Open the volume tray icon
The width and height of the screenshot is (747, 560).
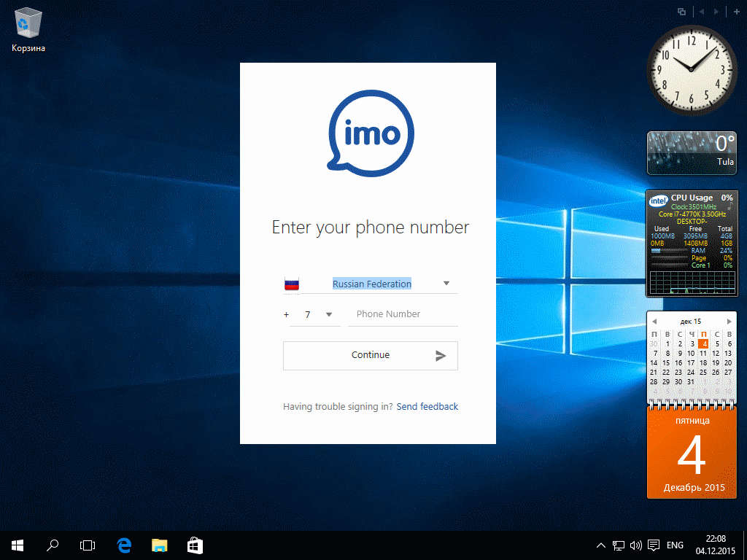(636, 545)
